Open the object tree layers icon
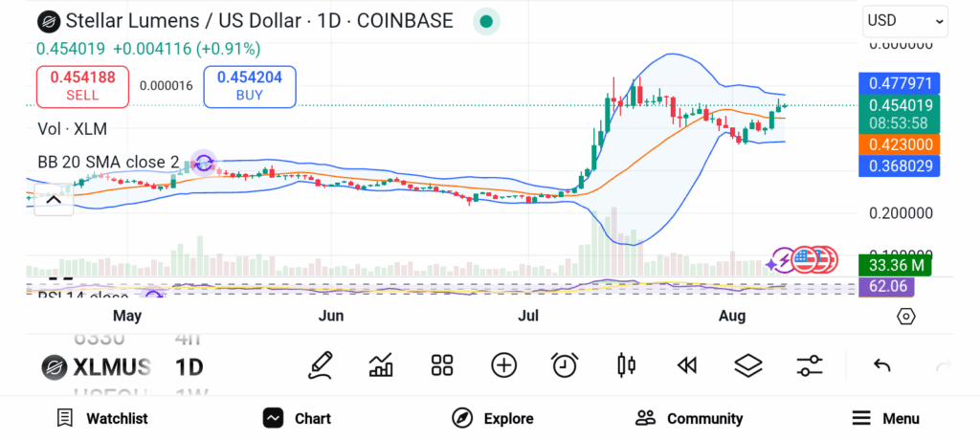Image resolution: width=980 pixels, height=441 pixels. coord(747,364)
